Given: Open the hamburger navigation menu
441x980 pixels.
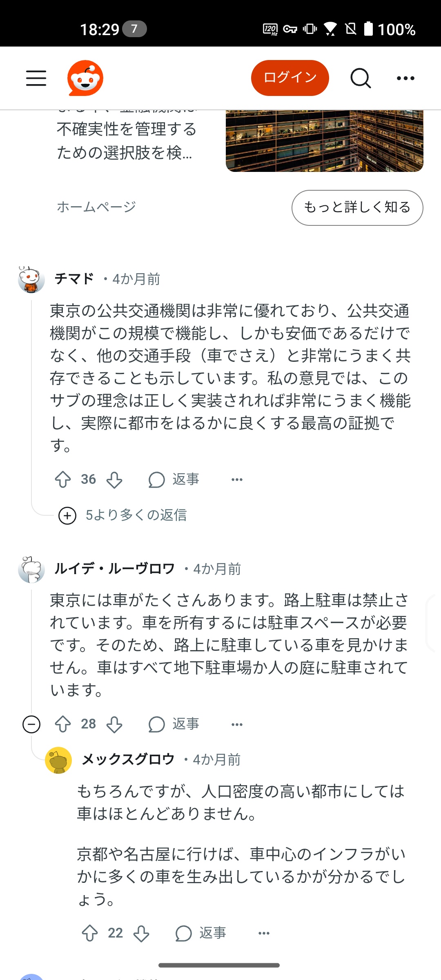Looking at the screenshot, I should pos(36,78).
